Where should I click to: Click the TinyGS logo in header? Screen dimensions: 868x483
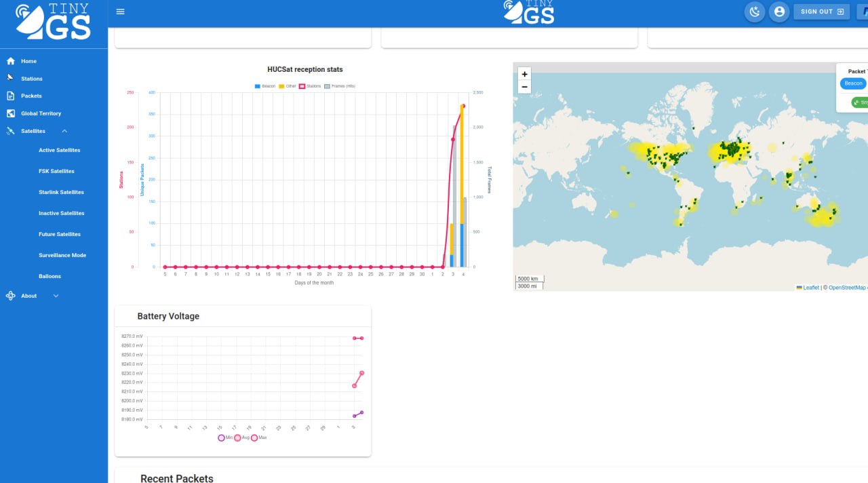(x=529, y=12)
